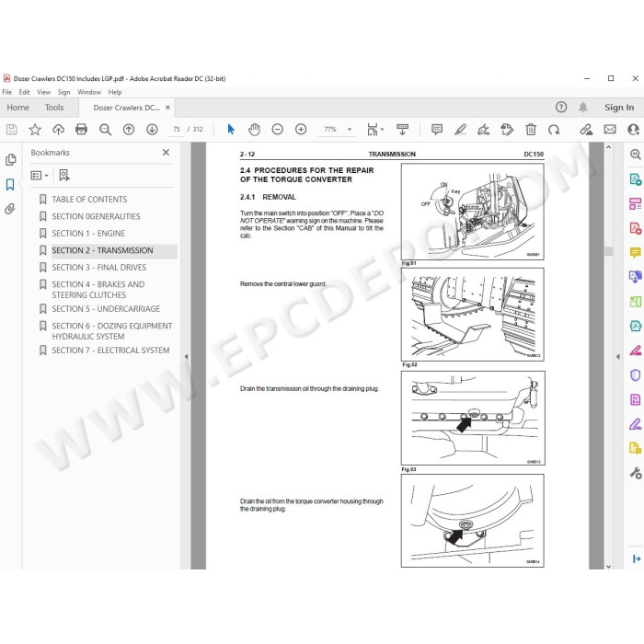
Task: Open SECTION 0GENERALITIES bookmark
Action: coord(96,216)
